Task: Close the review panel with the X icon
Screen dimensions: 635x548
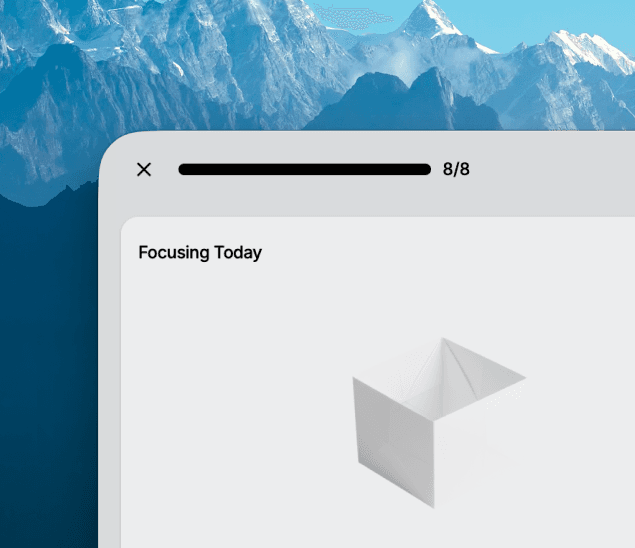Action: pyautogui.click(x=144, y=169)
